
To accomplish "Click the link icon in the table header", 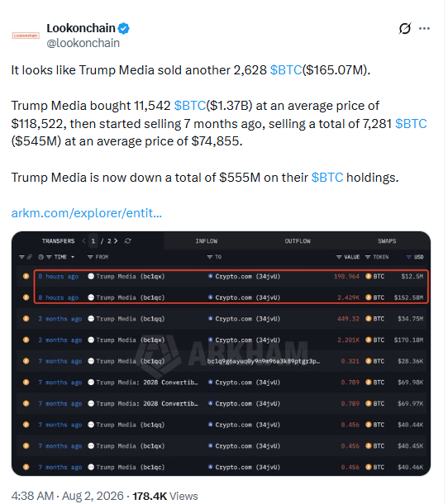I will (x=30, y=257).
